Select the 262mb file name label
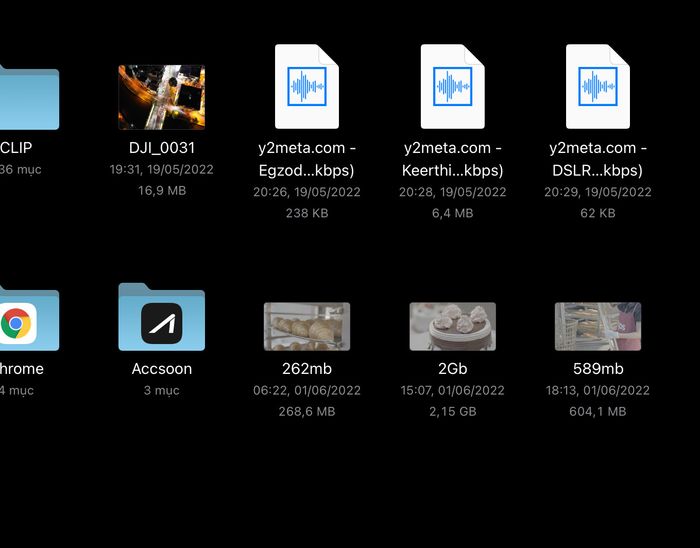Image resolution: width=700 pixels, height=548 pixels. 307,368
